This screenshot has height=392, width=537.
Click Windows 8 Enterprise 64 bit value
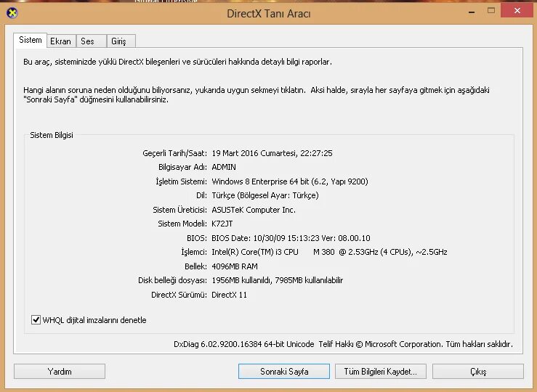click(x=290, y=181)
